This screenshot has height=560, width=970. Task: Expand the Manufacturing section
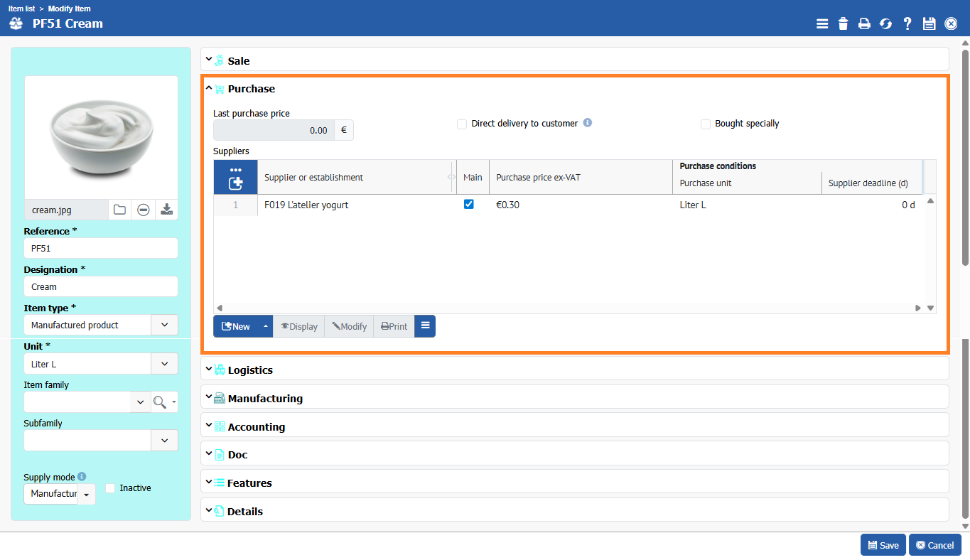tap(264, 399)
